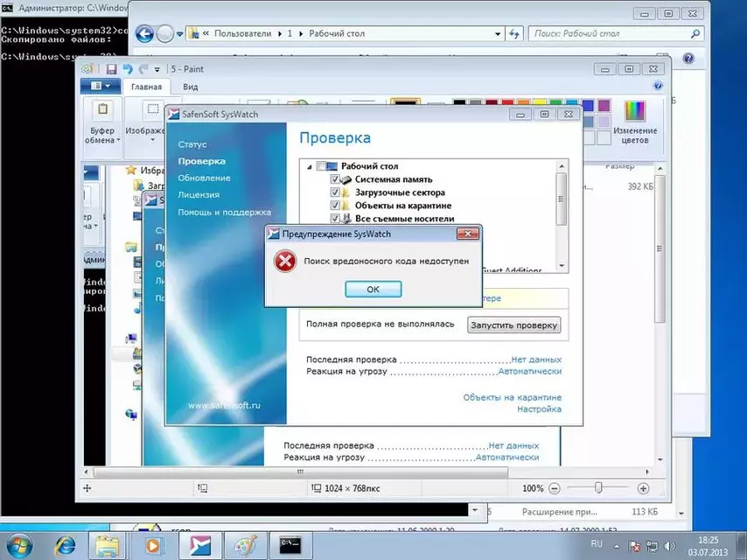Open Paint help question mark icon
Viewport: 747px width, 560px height.
(658, 86)
